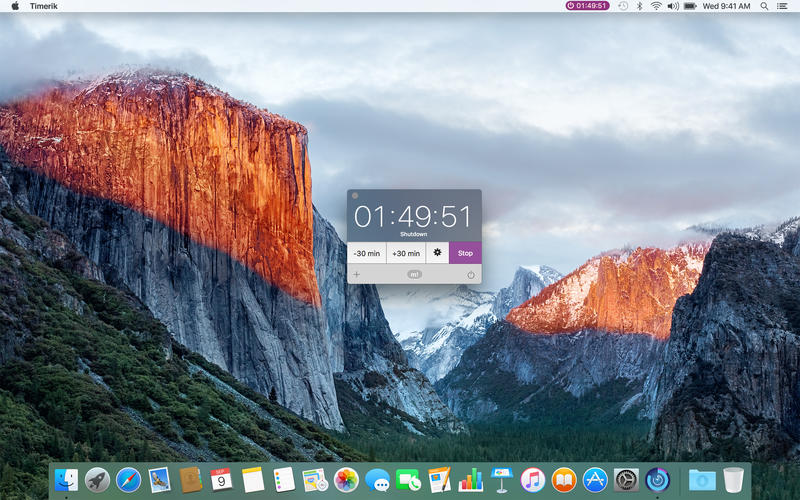Open the volume control in the menu bar
Screen dimensions: 800x500
tap(673, 6)
